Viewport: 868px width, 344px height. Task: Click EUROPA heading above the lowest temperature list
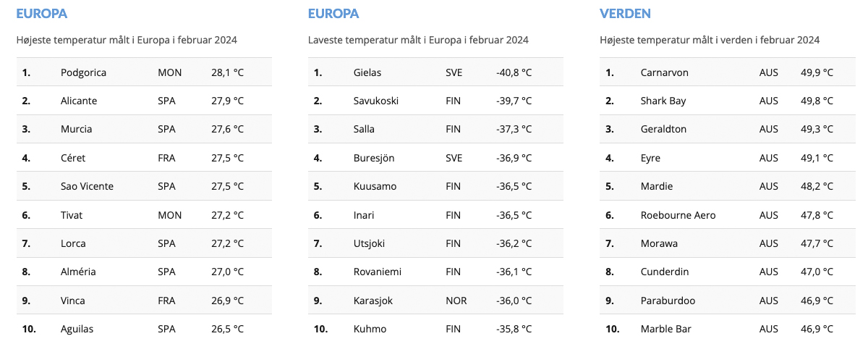pyautogui.click(x=333, y=14)
